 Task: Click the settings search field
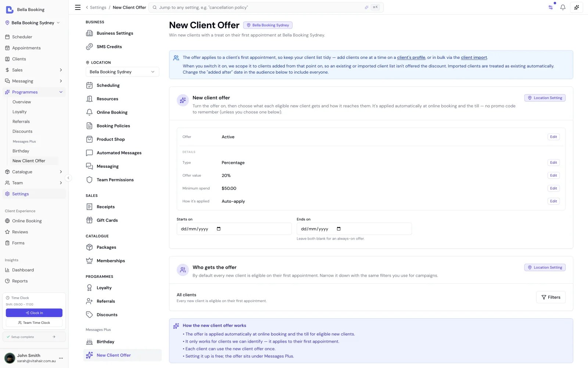pos(266,7)
